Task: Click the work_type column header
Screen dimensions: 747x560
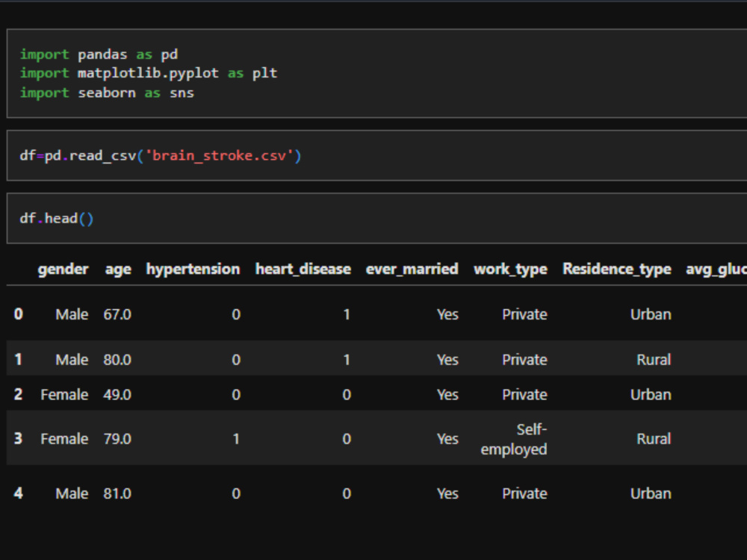Action: coord(510,270)
